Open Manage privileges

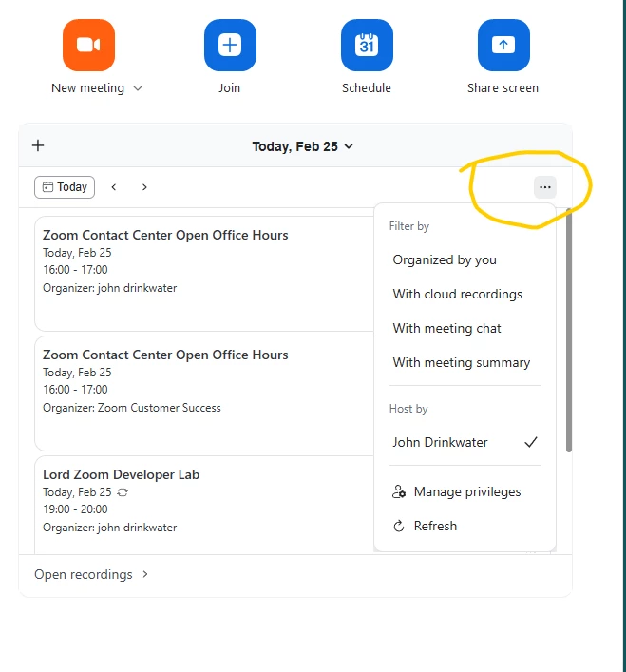coord(465,491)
